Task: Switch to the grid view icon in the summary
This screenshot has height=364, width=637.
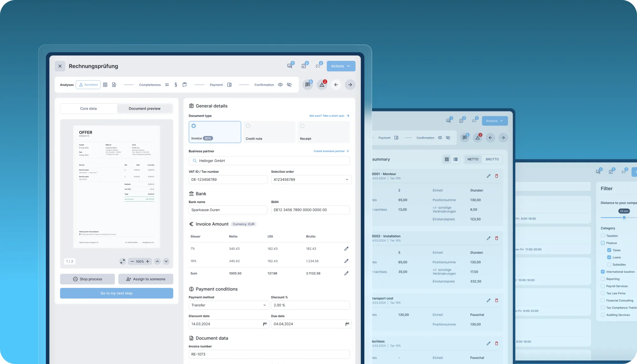Action: click(x=447, y=159)
